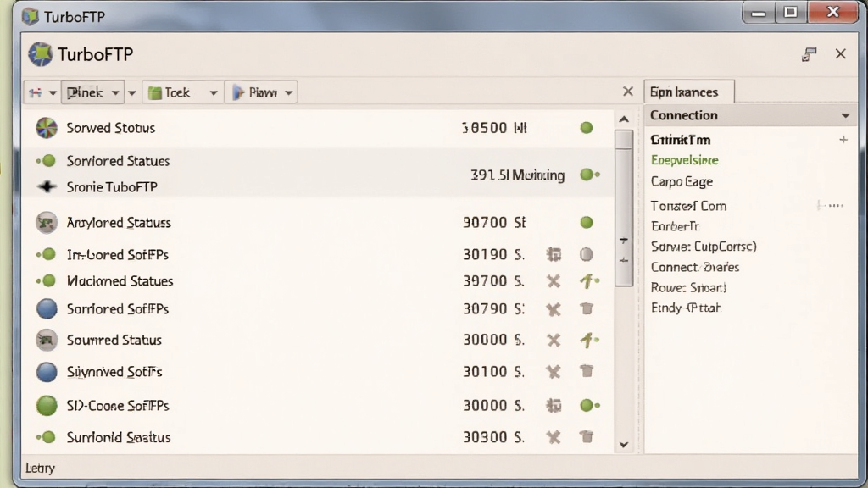Click trash icon on Surılonid Saaitus row
868x488 pixels.
pos(587,437)
